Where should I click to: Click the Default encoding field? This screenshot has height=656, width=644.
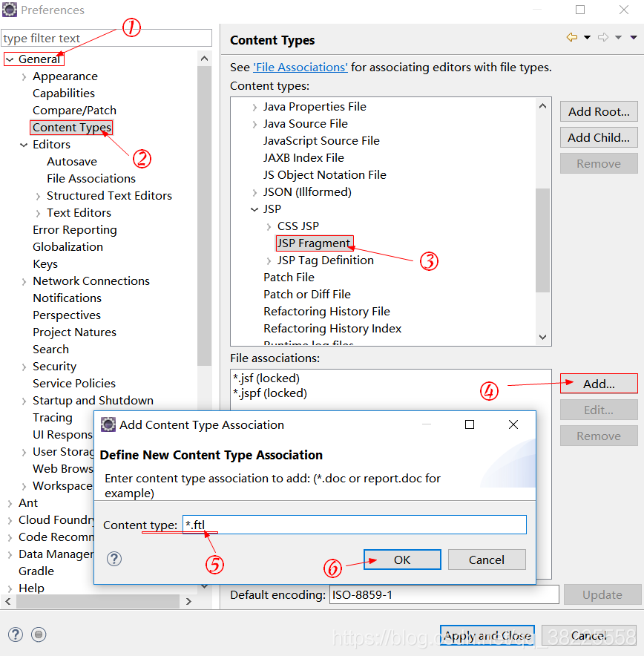click(x=444, y=594)
